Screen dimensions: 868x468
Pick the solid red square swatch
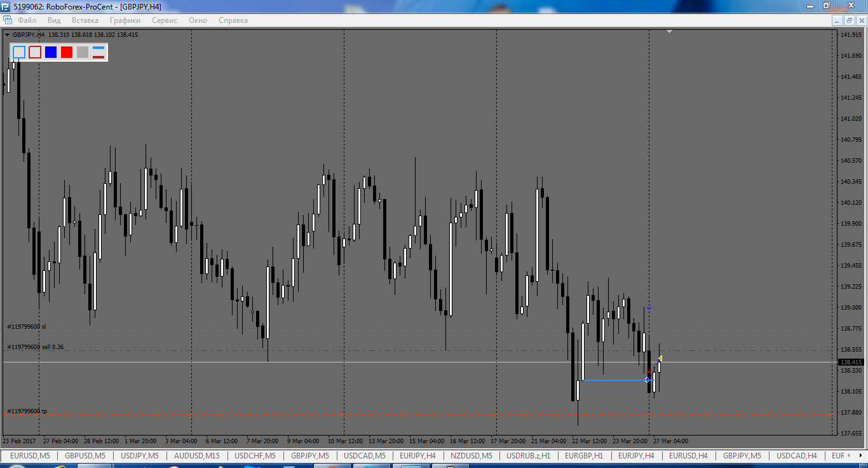tap(67, 52)
